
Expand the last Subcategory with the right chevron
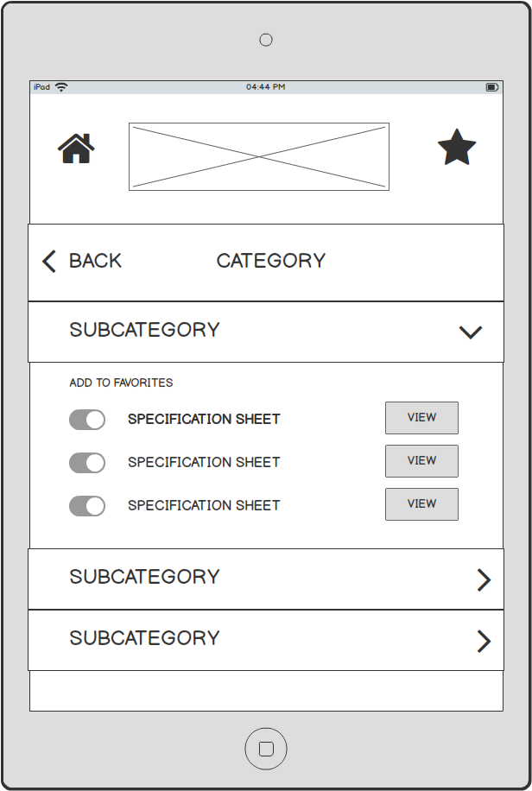click(x=484, y=641)
